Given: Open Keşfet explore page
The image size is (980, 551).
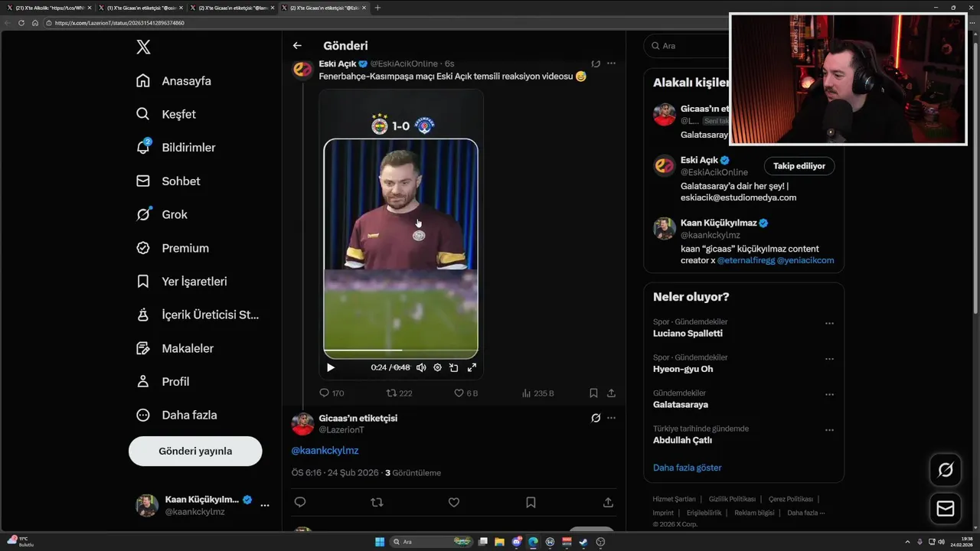Looking at the screenshot, I should click(x=166, y=114).
